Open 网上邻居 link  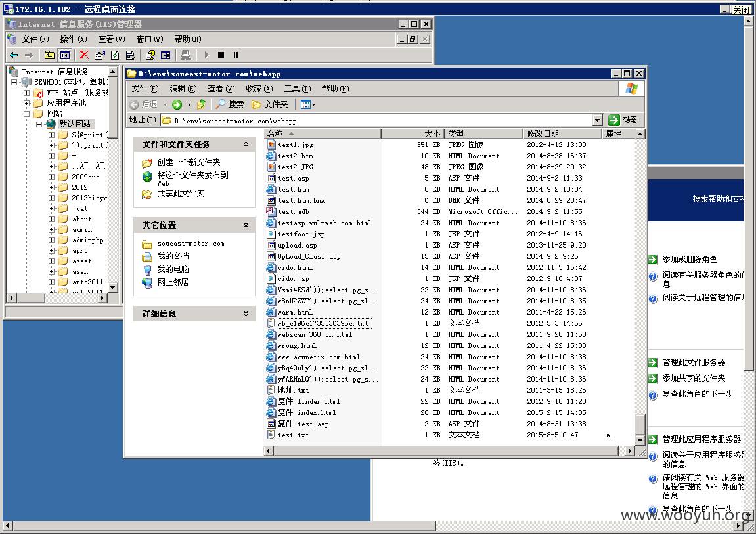tap(173, 282)
